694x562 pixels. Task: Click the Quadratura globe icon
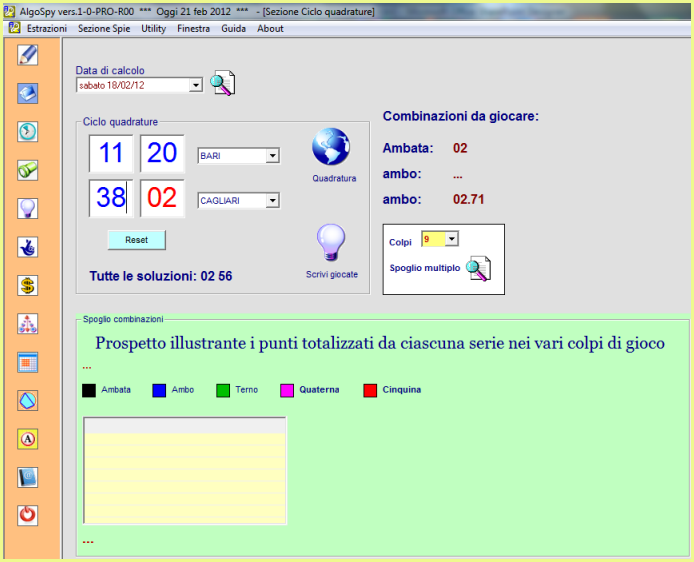coord(331,147)
